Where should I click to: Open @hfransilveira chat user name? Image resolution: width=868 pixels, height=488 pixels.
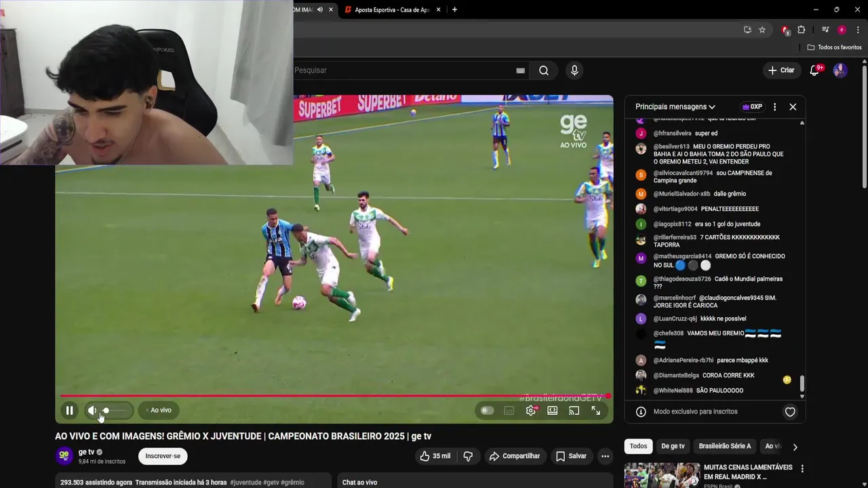(x=673, y=134)
